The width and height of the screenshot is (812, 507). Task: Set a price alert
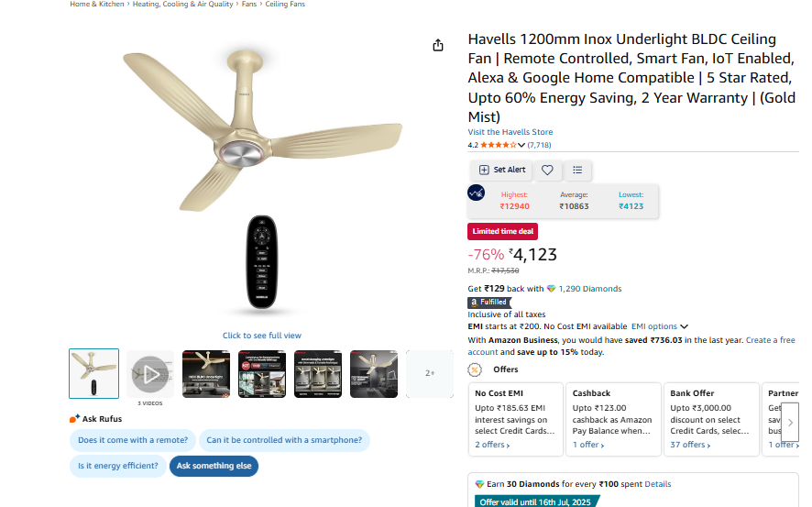[502, 170]
